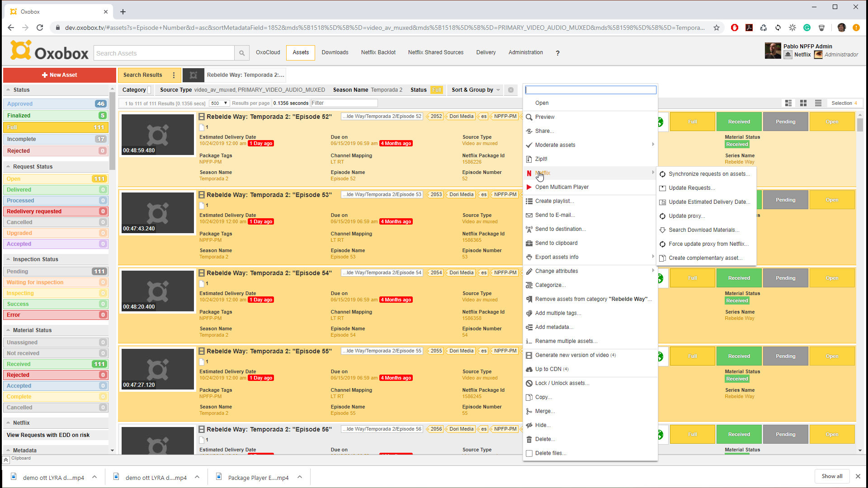This screenshot has height=488, width=868.
Task: Choose Create playlist... from context menu
Action: (590, 201)
